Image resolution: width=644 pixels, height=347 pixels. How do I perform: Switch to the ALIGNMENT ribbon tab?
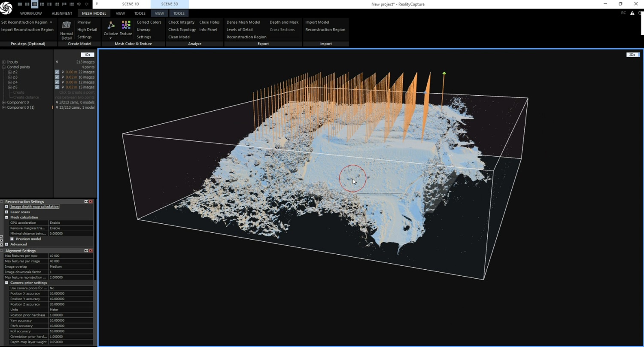[x=62, y=13]
